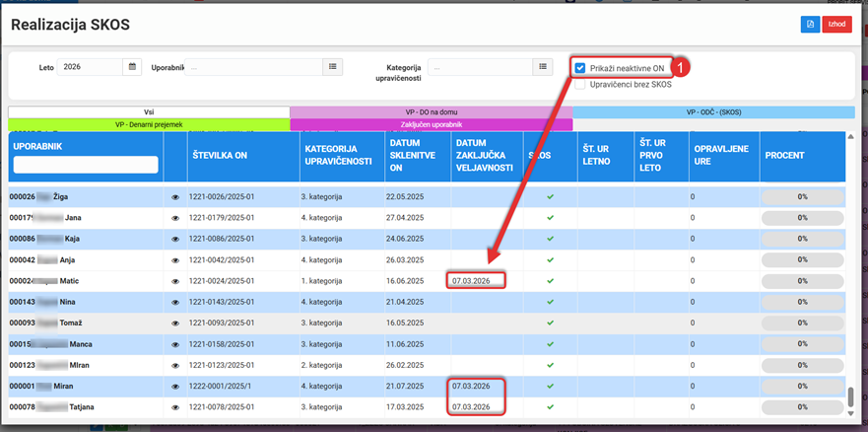Image resolution: width=868 pixels, height=432 pixels.
Task: View details for Anja's row
Action: [175, 260]
